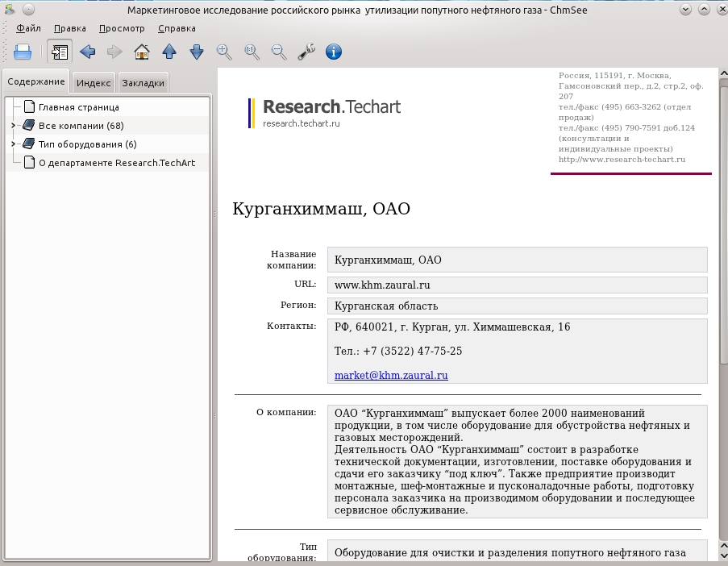
Task: Select Главная страница in contents tree
Action: pyautogui.click(x=79, y=107)
